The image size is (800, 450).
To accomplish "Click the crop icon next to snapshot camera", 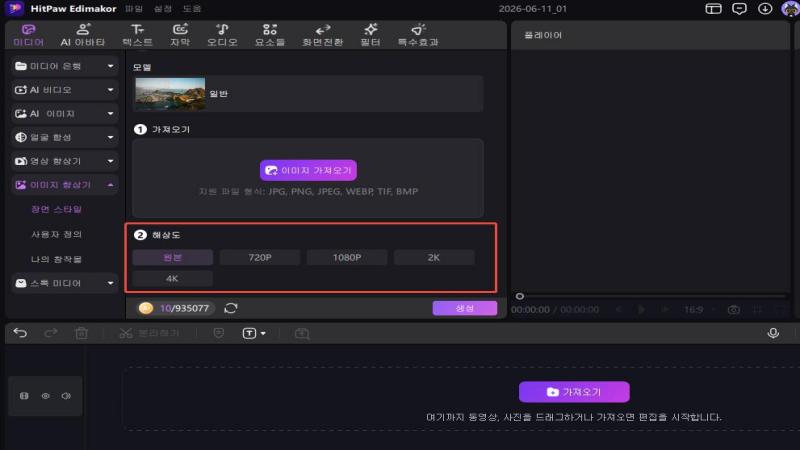I will [x=758, y=310].
